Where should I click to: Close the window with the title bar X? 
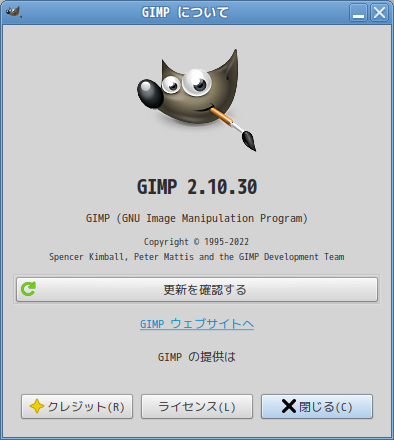pyautogui.click(x=379, y=13)
